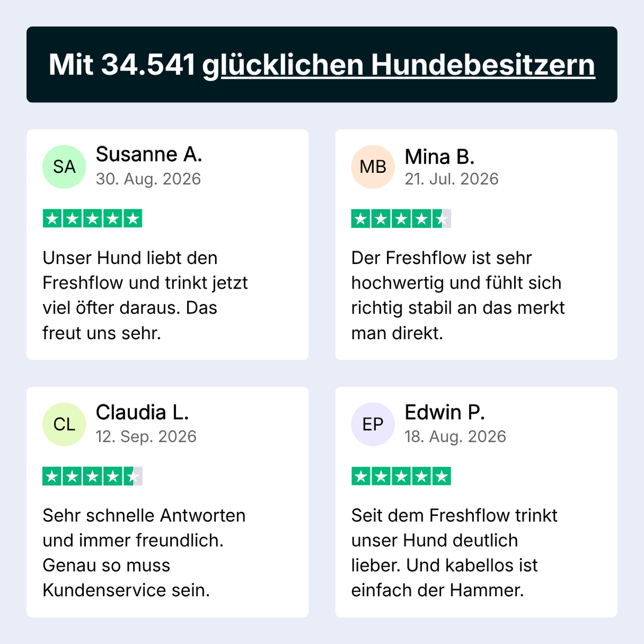The image size is (644, 644).
Task: Click the reviewer name Mina B.
Action: tap(440, 157)
